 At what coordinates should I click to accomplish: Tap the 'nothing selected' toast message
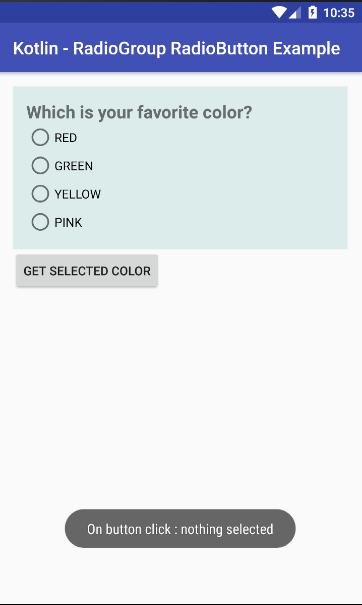point(180,529)
